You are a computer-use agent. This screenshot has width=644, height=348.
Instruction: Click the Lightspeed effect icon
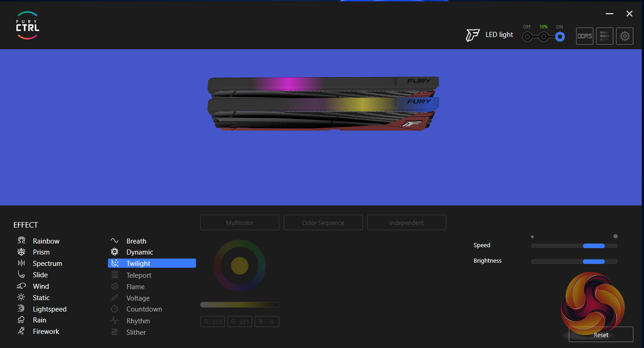(x=21, y=309)
